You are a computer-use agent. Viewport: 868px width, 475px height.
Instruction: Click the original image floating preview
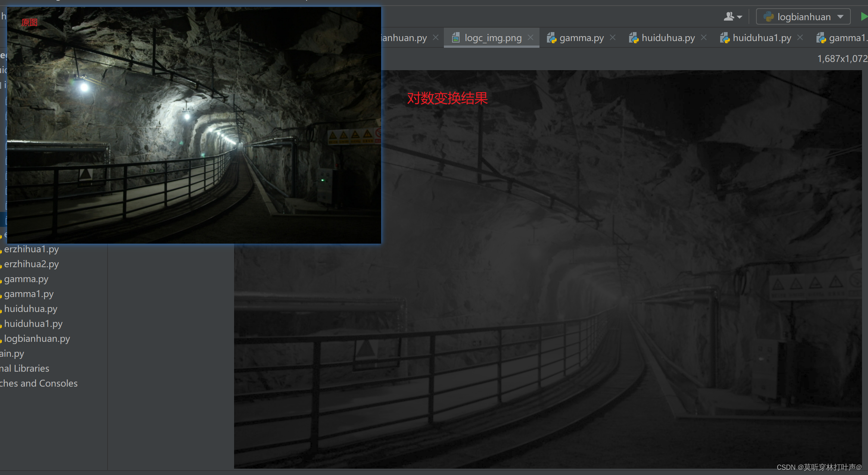tap(194, 125)
